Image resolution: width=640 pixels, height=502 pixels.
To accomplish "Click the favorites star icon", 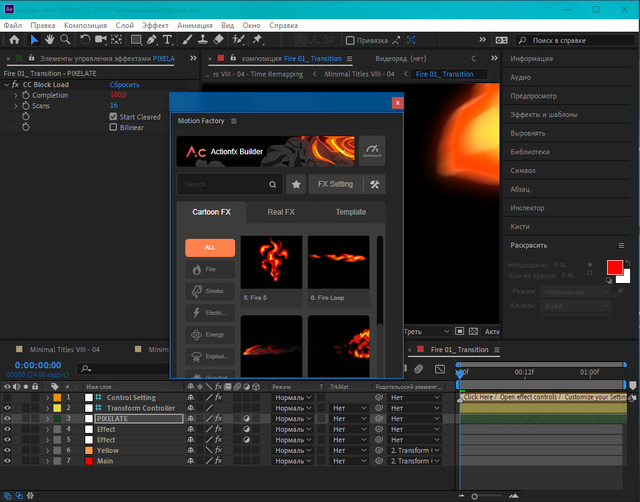I will (297, 184).
